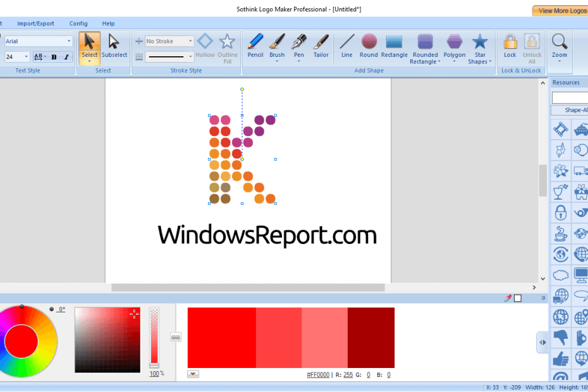
Task: Open the character spacing AB dropdown
Action: coord(40,57)
